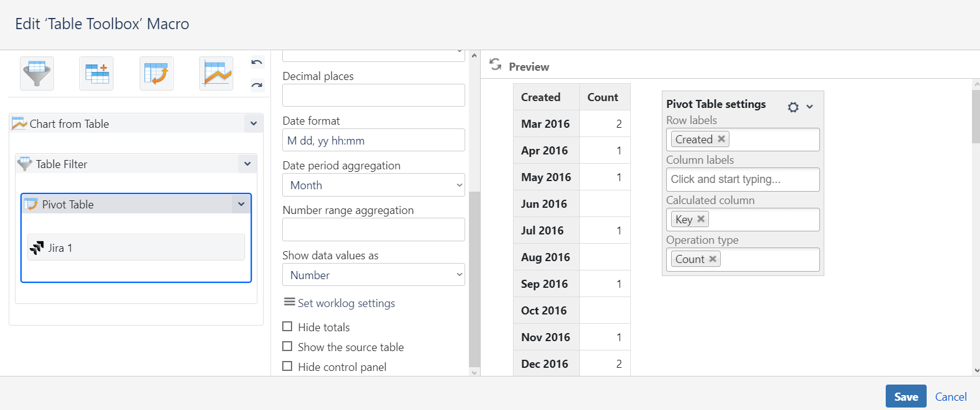Open the Date period aggregation dropdown
Viewport: 980px width, 410px height.
point(373,185)
